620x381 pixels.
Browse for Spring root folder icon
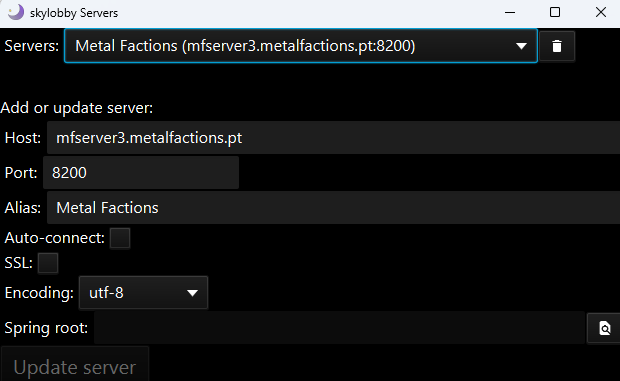[604, 328]
